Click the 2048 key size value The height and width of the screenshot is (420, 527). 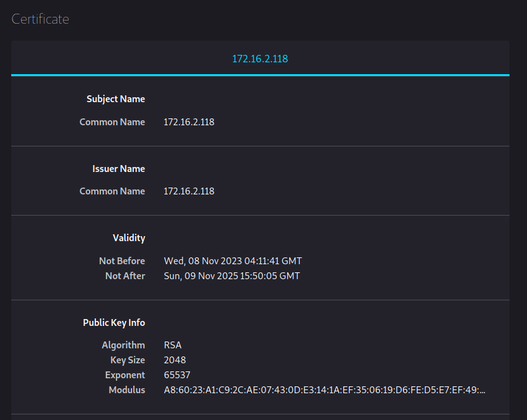pyautogui.click(x=174, y=360)
